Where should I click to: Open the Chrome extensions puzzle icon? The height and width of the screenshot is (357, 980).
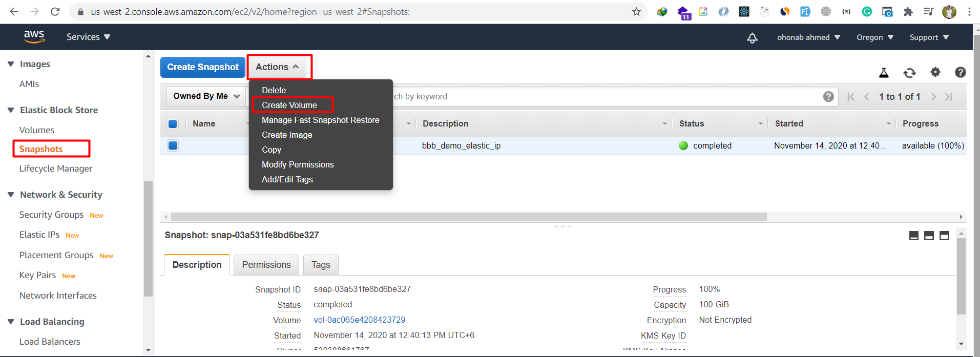click(908, 11)
